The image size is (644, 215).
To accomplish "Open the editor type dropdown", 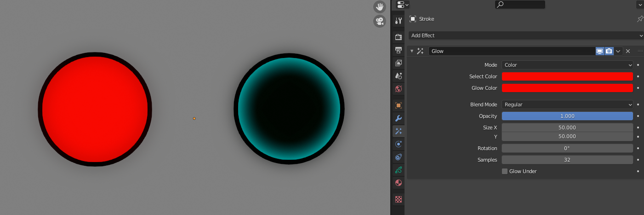I will pyautogui.click(x=403, y=5).
